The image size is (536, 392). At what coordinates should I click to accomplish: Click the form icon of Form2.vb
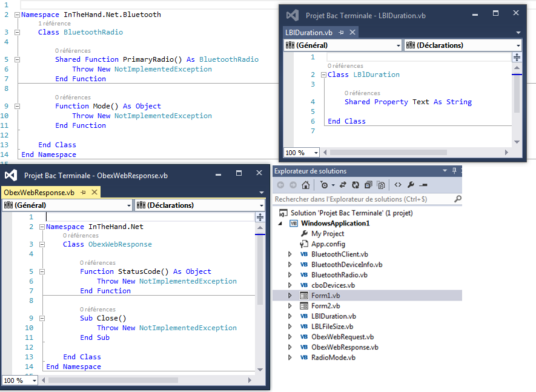tap(304, 306)
